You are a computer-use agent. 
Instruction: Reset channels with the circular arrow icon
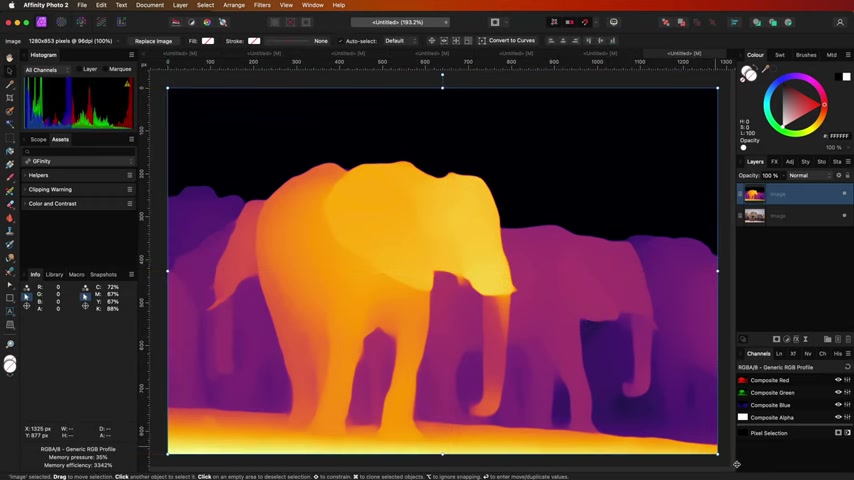click(847, 367)
